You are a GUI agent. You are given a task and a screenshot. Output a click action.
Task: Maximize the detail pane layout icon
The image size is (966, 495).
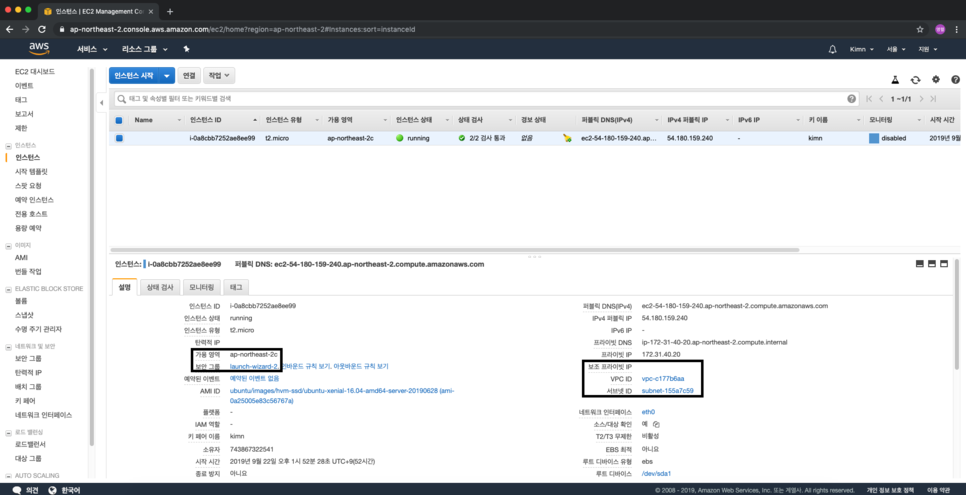943,264
